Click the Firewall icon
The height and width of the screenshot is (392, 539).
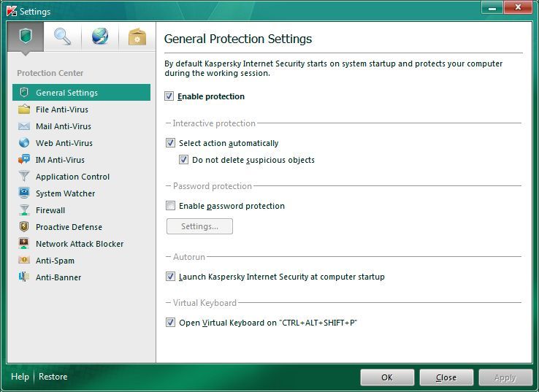24,210
